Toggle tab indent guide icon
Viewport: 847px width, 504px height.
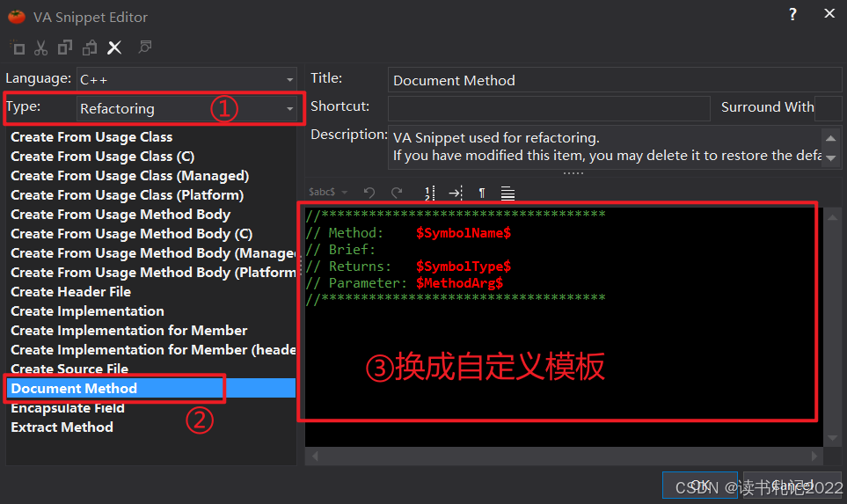pyautogui.click(x=456, y=193)
